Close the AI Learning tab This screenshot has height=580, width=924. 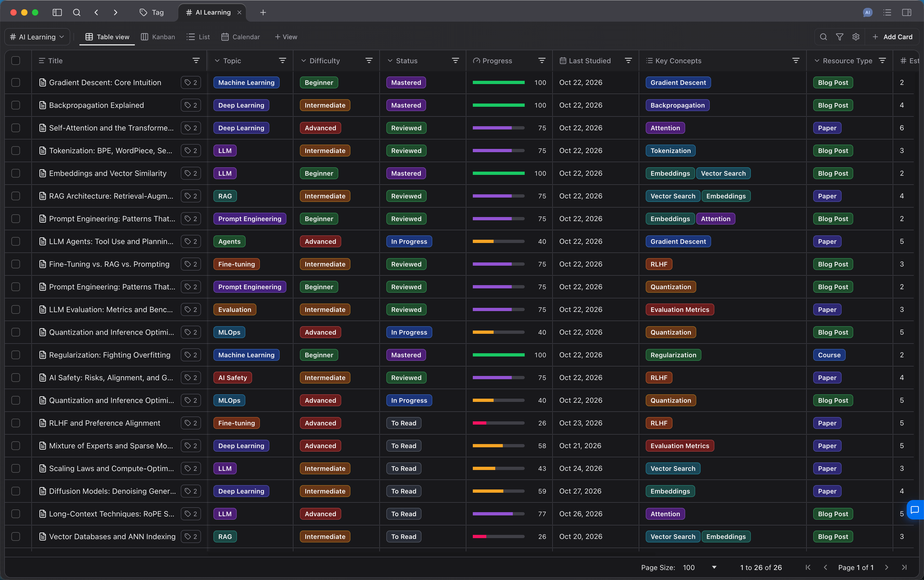239,12
